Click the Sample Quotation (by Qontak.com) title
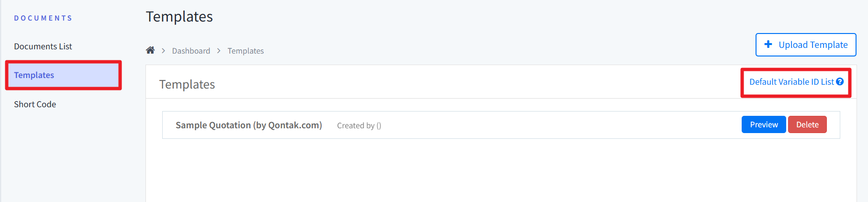The height and width of the screenshot is (202, 868). 248,125
